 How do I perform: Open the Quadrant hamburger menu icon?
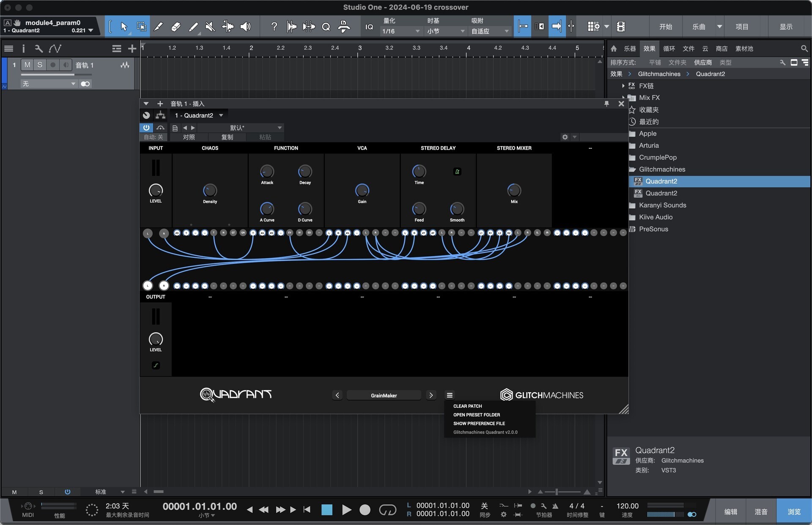[450, 395]
